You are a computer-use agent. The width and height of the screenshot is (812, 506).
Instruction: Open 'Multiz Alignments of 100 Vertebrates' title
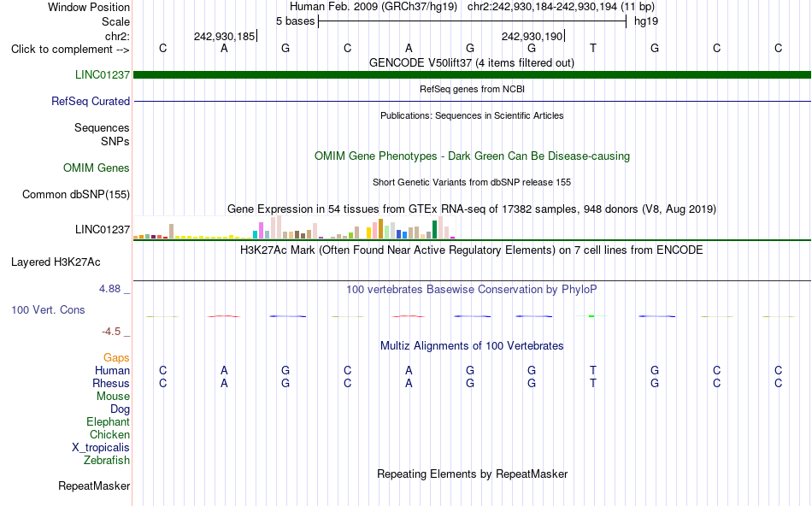pyautogui.click(x=472, y=346)
